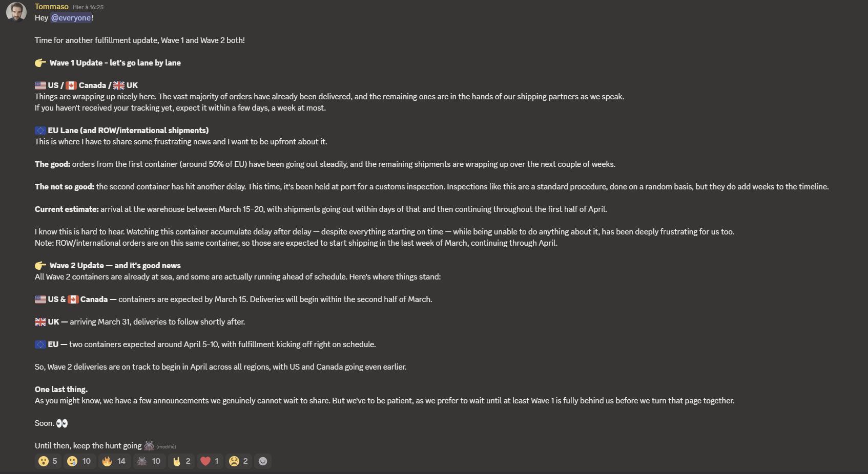
Task: React with the fire emoji
Action: tap(114, 461)
